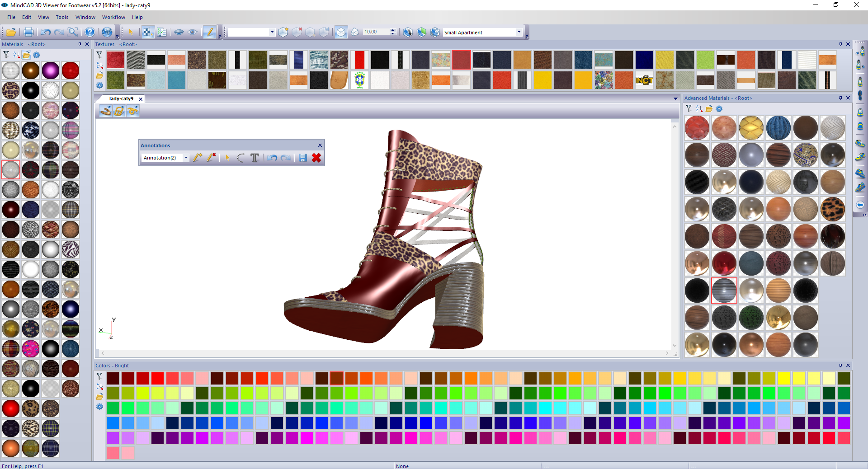Screen dimensions: 868x469
Task: Delete the annotation using the pencil-X icon
Action: click(211, 158)
